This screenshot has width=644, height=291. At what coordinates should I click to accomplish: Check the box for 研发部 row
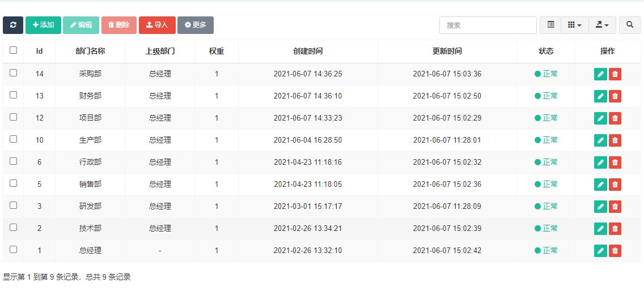(x=13, y=205)
